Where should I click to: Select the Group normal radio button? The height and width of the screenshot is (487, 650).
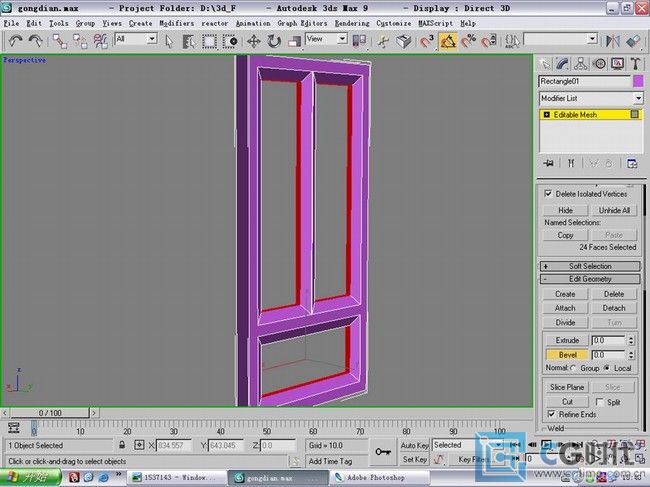[573, 368]
